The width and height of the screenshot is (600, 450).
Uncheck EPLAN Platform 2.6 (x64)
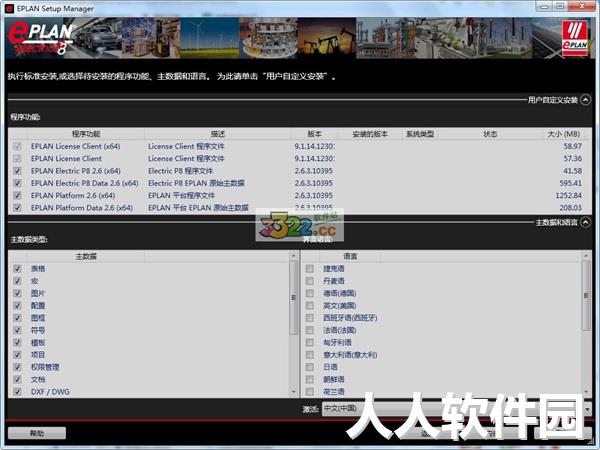click(x=17, y=195)
